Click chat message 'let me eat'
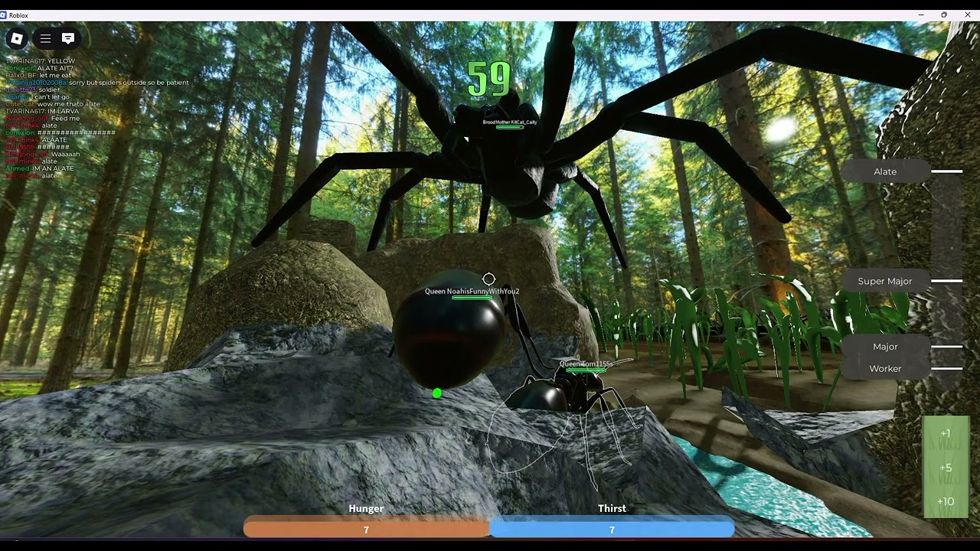 tap(55, 75)
